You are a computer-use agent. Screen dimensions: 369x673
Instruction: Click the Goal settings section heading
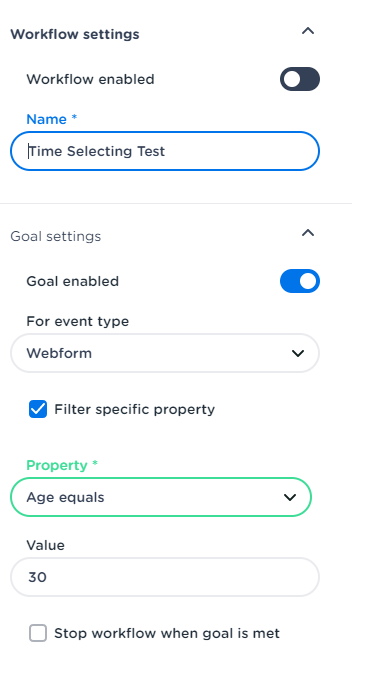coord(56,236)
